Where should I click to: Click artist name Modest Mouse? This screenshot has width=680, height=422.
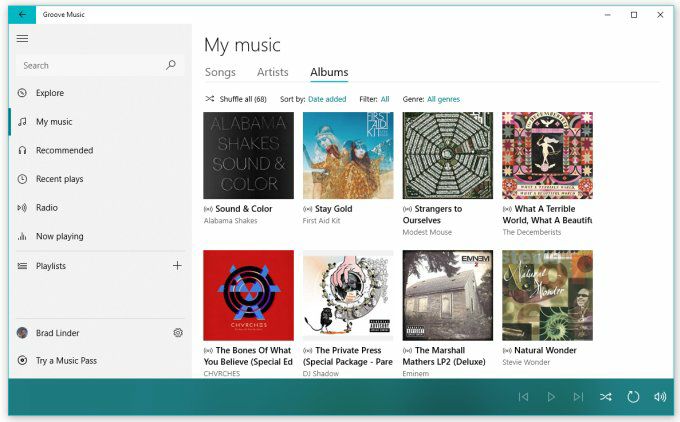click(x=427, y=232)
